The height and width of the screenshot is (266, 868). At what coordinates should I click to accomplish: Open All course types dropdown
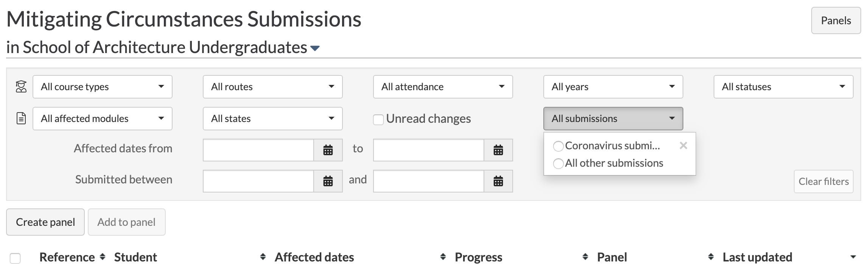[102, 87]
